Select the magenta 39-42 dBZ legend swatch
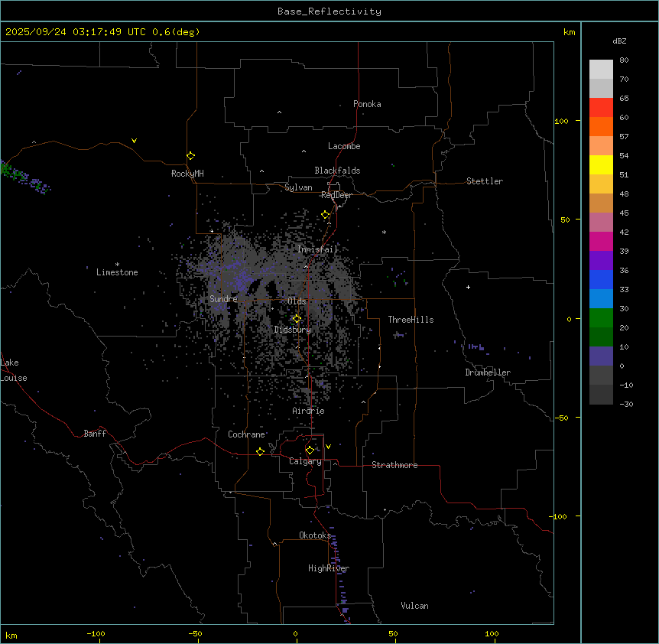The height and width of the screenshot is (644, 659). [x=601, y=241]
